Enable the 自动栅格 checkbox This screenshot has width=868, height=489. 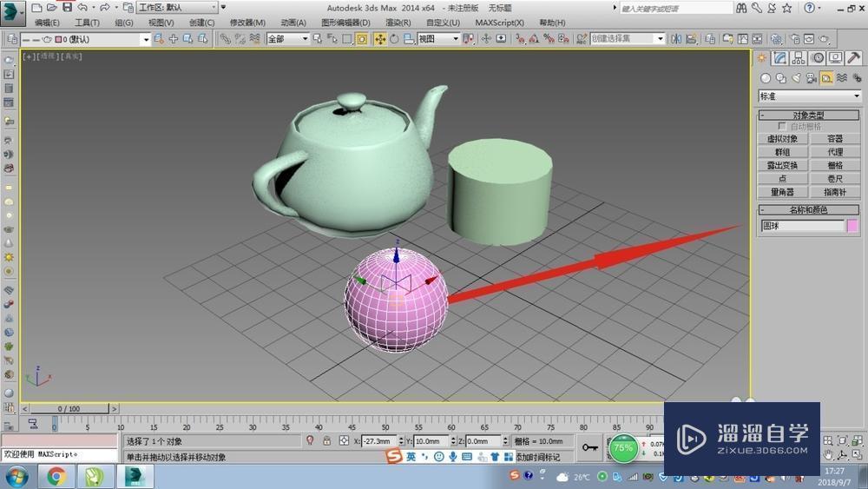pyautogui.click(x=782, y=126)
